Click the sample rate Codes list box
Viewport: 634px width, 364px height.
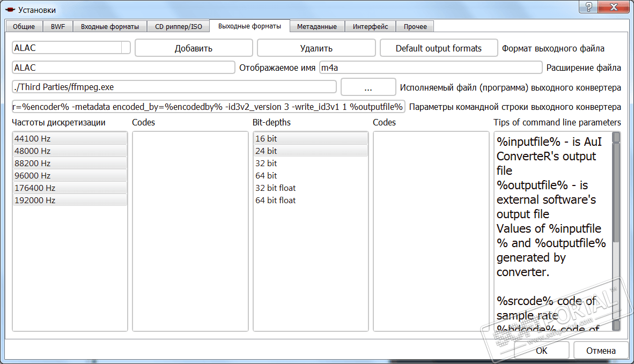tap(190, 231)
